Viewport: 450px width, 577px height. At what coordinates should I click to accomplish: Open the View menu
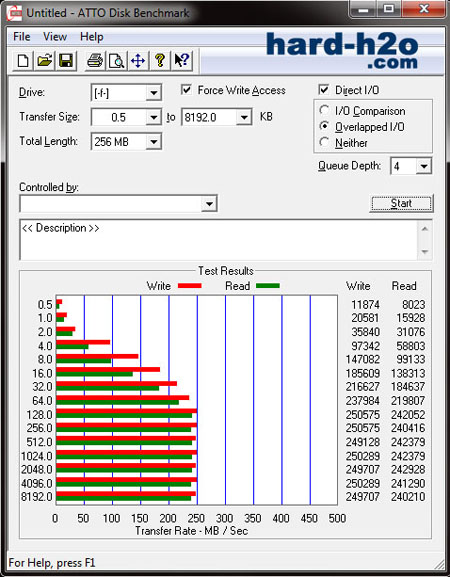(55, 37)
